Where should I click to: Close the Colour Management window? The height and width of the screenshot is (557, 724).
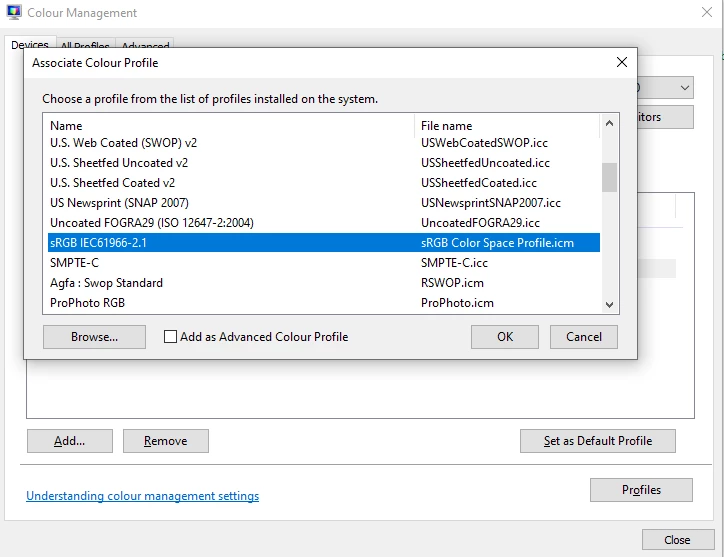pos(706,12)
